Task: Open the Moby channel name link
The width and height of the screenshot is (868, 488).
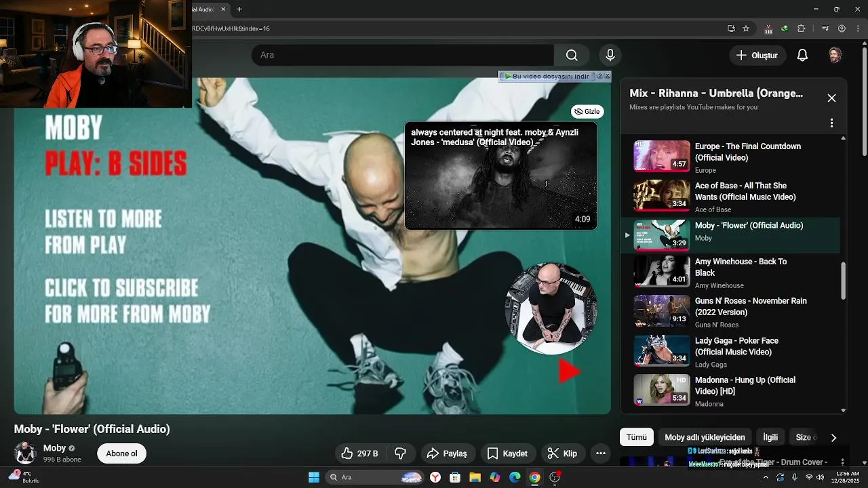Action: coord(54,448)
